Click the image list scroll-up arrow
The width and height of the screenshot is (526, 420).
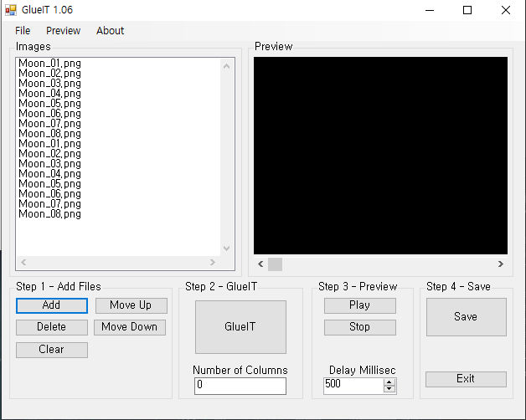(x=226, y=66)
